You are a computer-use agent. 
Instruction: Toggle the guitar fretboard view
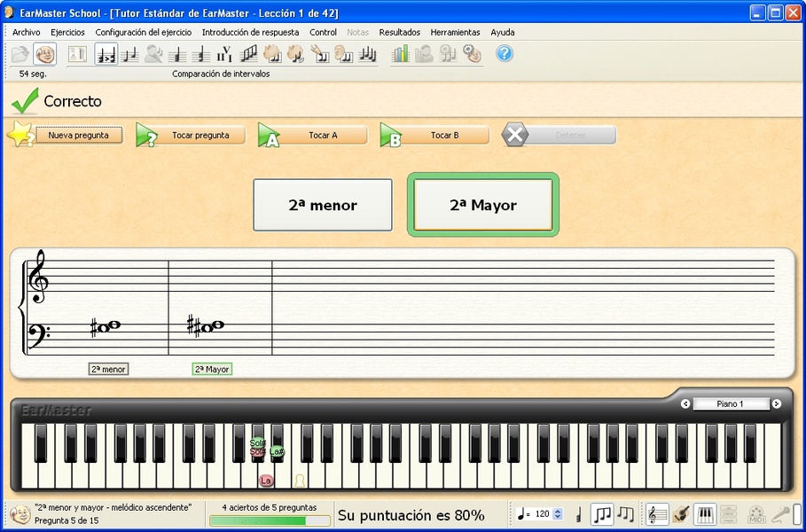click(x=681, y=514)
